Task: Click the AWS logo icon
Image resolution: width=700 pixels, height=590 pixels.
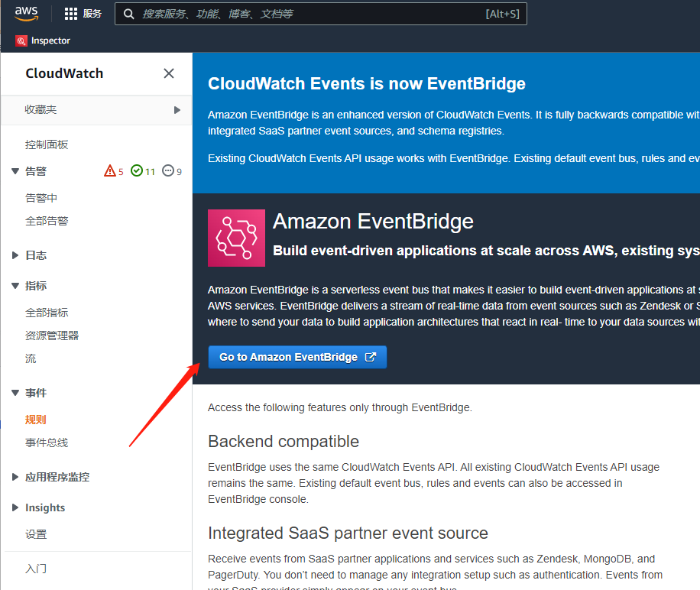Action: 26,14
